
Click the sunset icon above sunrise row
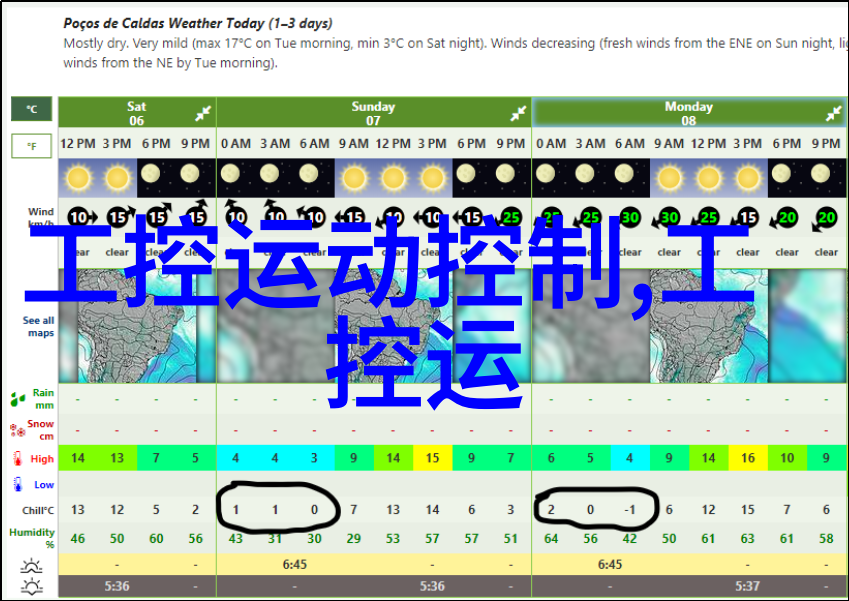31,565
